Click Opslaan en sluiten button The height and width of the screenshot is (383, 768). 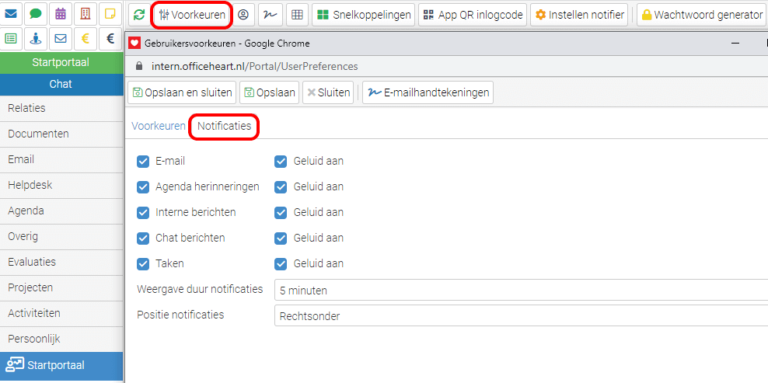[182, 93]
